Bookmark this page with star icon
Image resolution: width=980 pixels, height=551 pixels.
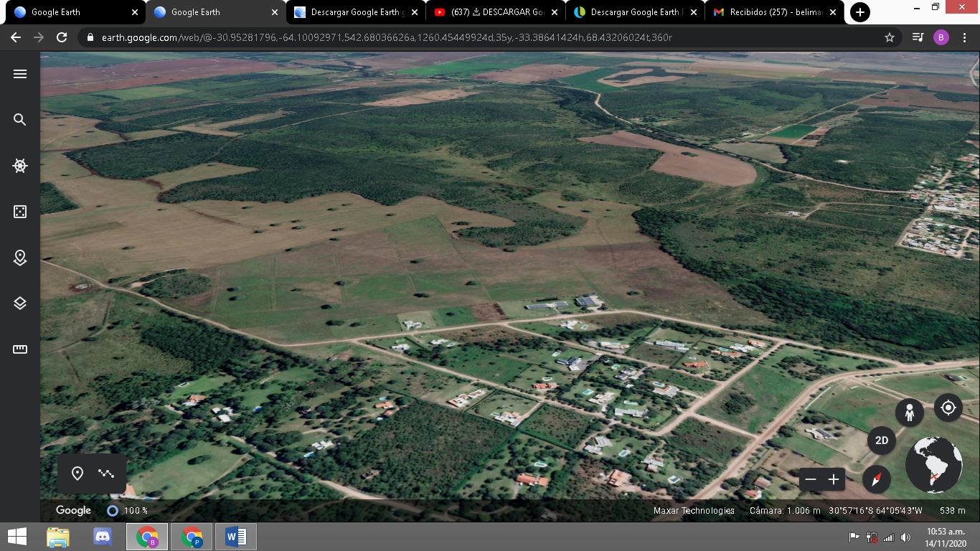click(890, 37)
